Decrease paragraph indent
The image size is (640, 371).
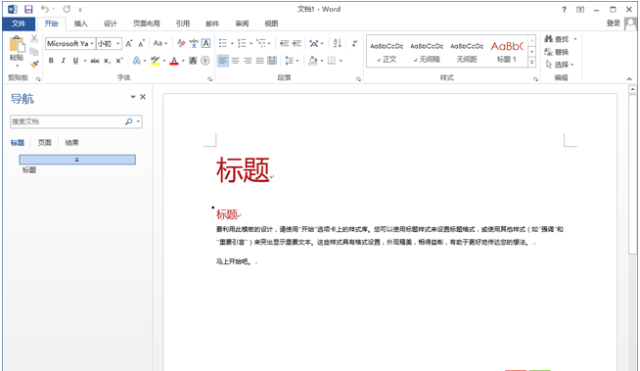click(x=284, y=43)
